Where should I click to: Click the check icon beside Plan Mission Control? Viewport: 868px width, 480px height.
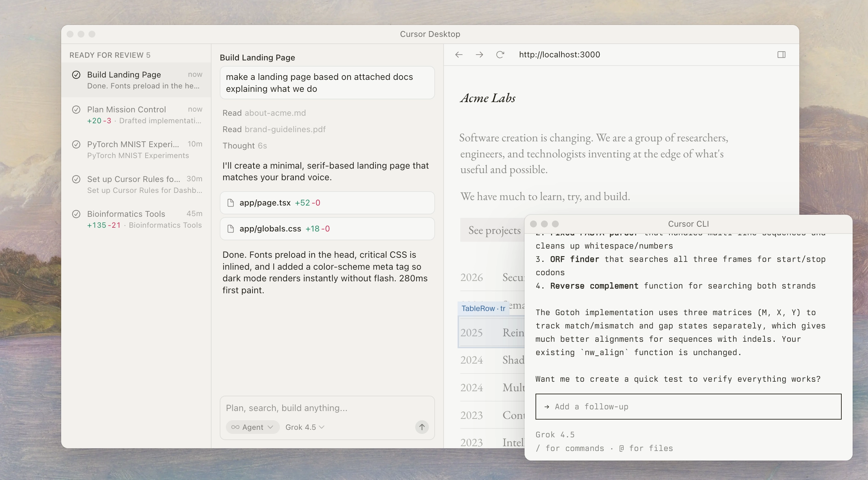click(x=76, y=110)
